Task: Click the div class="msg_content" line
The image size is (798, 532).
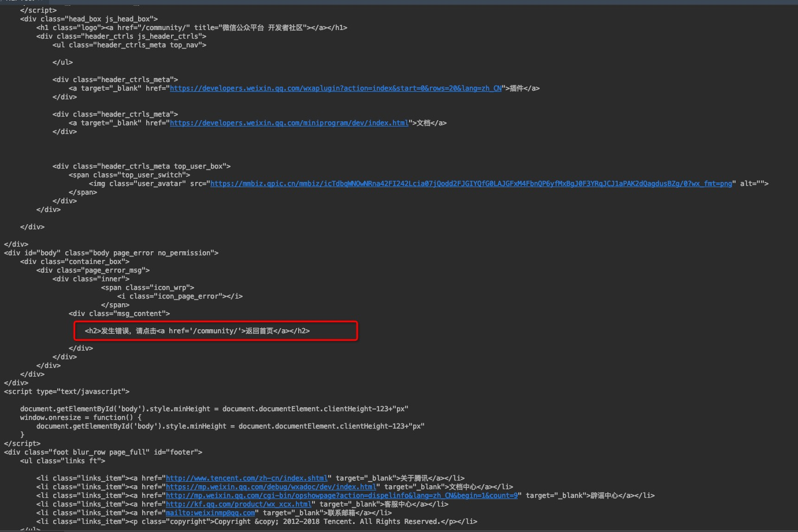Action: (119, 314)
